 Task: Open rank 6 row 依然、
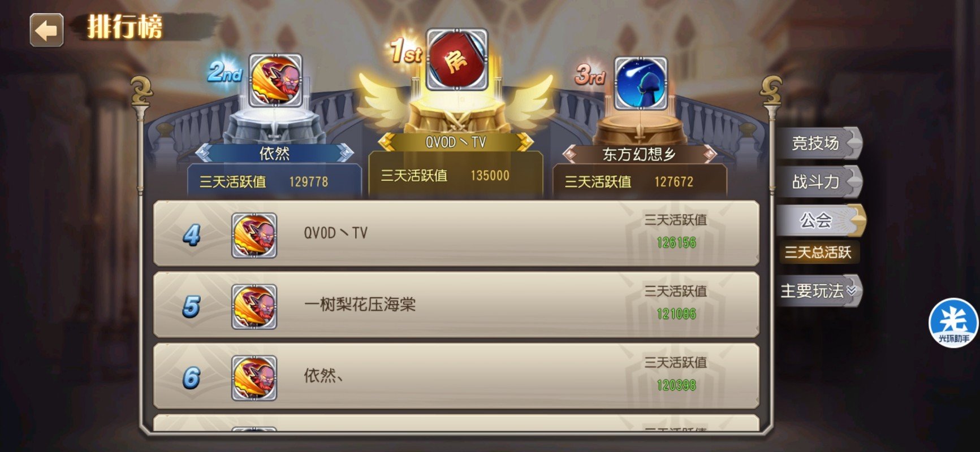(456, 376)
